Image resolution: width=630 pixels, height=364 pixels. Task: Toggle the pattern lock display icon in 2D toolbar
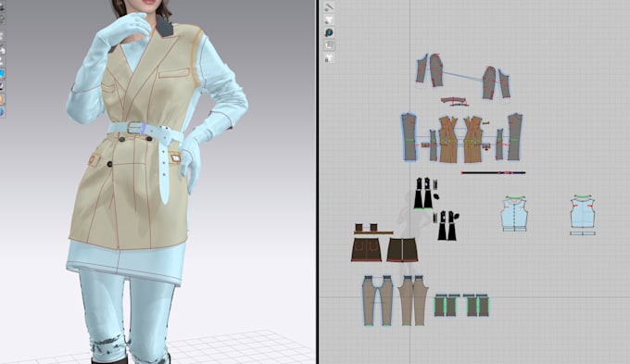[x=329, y=58]
